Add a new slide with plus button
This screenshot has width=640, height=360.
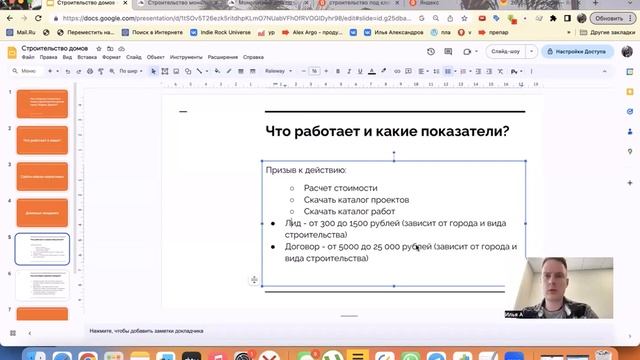[x=50, y=71]
